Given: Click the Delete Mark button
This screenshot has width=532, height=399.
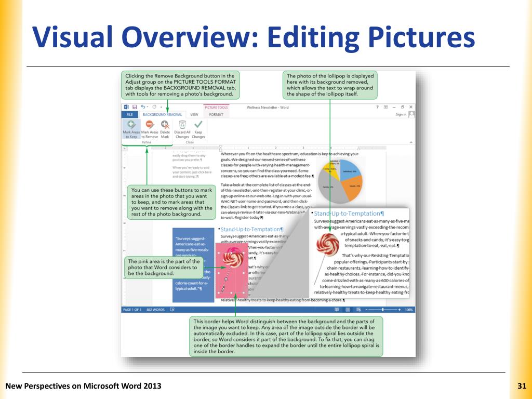Looking at the screenshot, I should pos(165,129).
